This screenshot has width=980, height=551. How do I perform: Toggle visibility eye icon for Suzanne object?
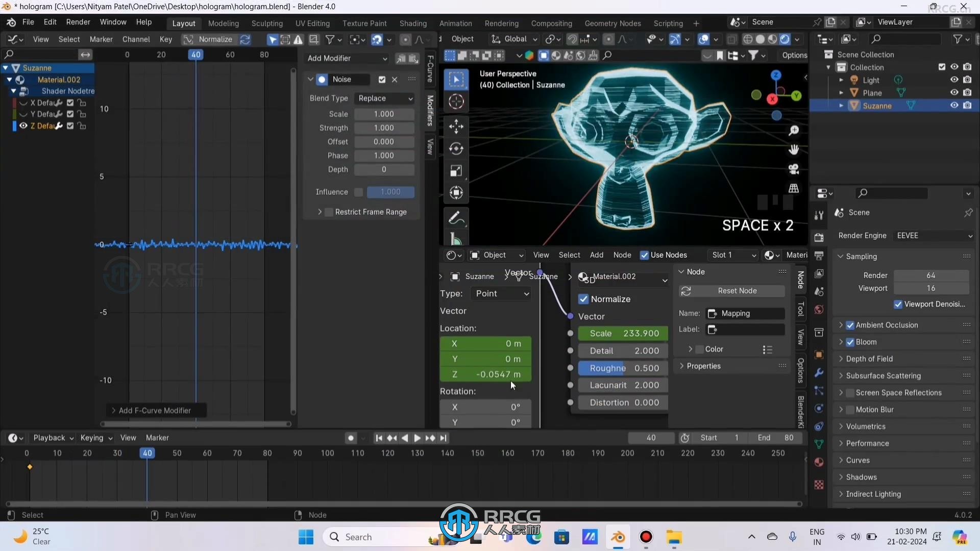coord(954,105)
